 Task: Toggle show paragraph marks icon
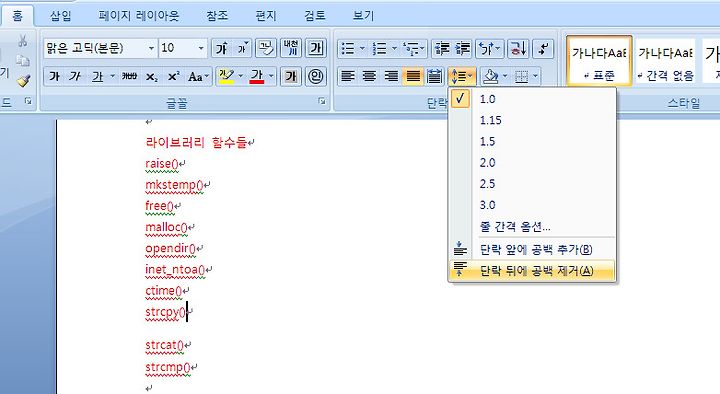543,48
